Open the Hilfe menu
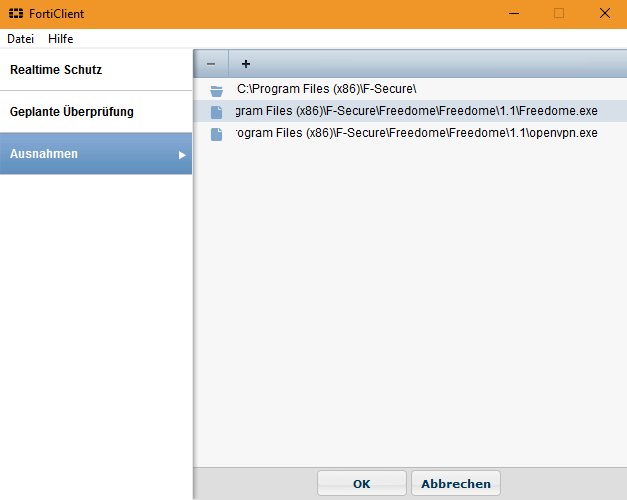This screenshot has width=627, height=500. [x=61, y=39]
